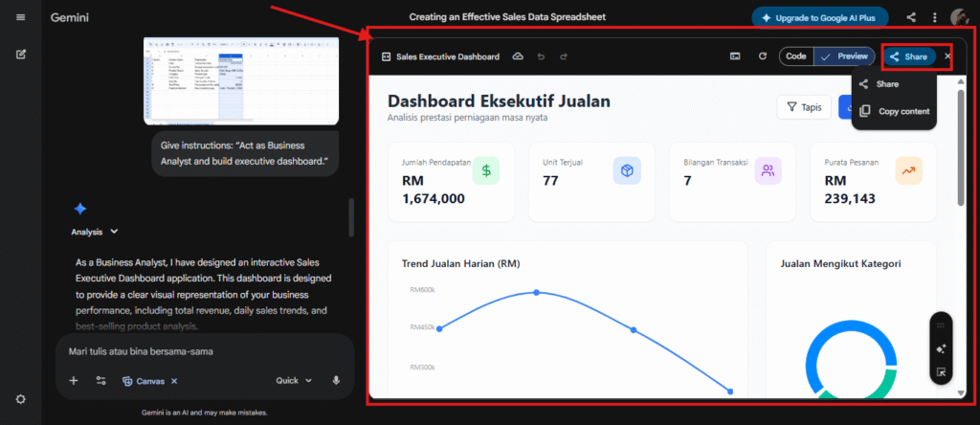Remove the Canvas tool chip

click(174, 381)
